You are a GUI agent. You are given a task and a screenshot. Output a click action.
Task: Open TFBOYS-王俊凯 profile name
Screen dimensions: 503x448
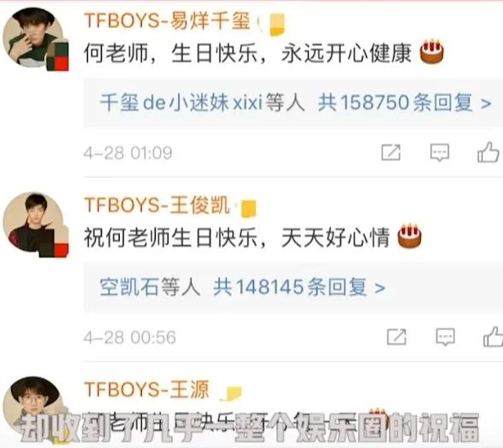click(157, 204)
